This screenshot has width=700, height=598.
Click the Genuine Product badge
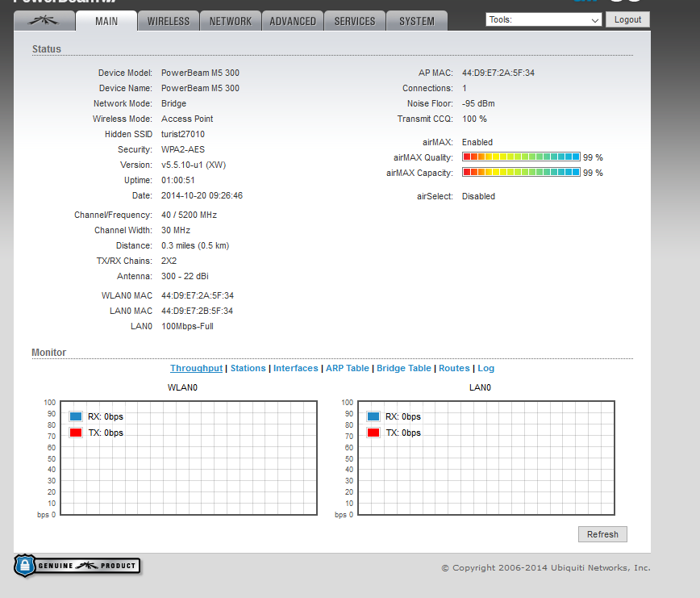[77, 566]
